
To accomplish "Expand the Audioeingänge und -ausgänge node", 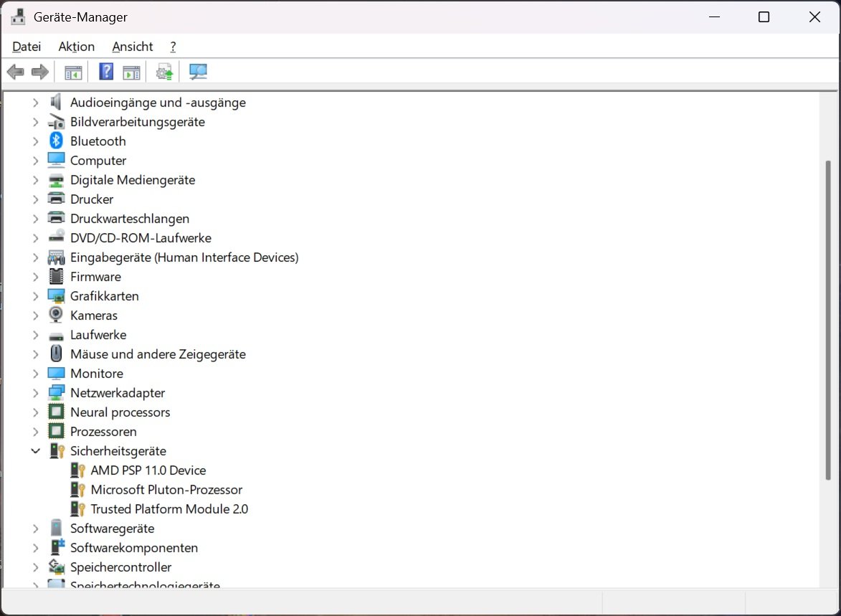I will [x=35, y=103].
